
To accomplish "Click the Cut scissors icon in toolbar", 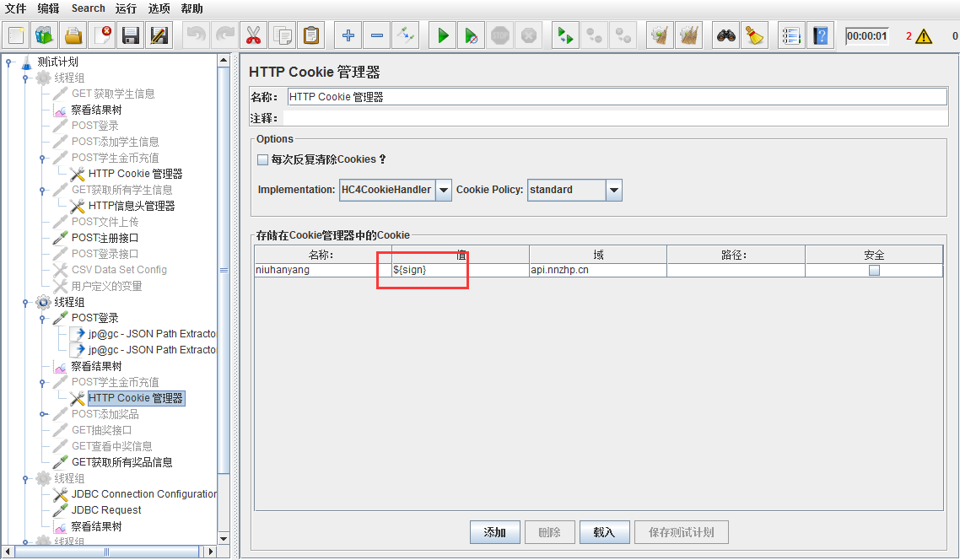I will click(x=252, y=35).
